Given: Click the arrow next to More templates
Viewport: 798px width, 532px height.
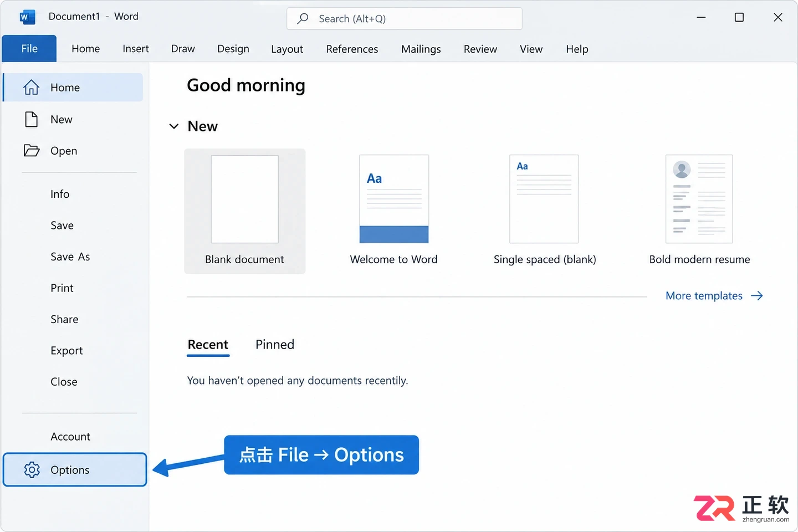Looking at the screenshot, I should pyautogui.click(x=757, y=296).
